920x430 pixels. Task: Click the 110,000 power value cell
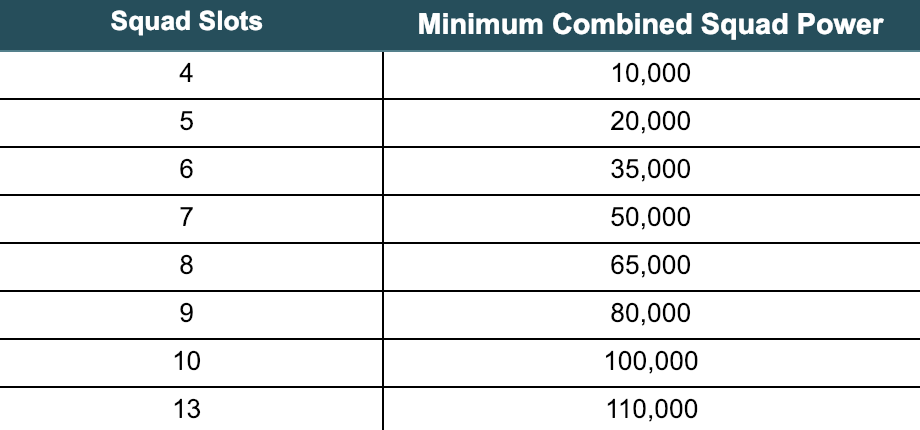652,409
